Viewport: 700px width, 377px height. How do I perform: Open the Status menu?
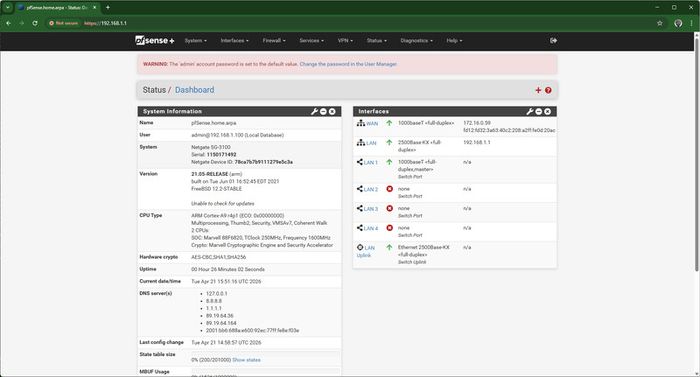click(x=377, y=41)
